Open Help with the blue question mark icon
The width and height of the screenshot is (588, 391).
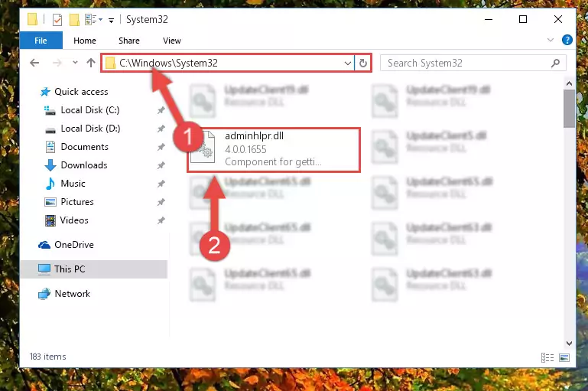(x=567, y=40)
